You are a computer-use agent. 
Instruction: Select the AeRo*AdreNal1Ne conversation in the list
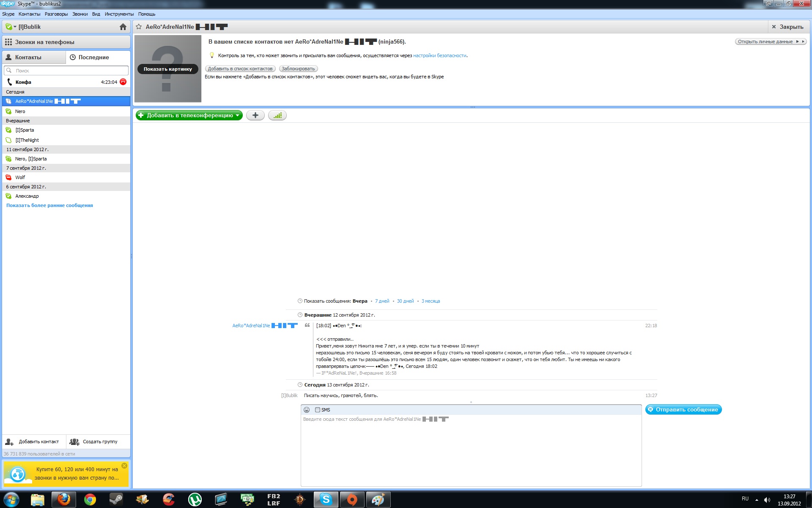tap(66, 101)
